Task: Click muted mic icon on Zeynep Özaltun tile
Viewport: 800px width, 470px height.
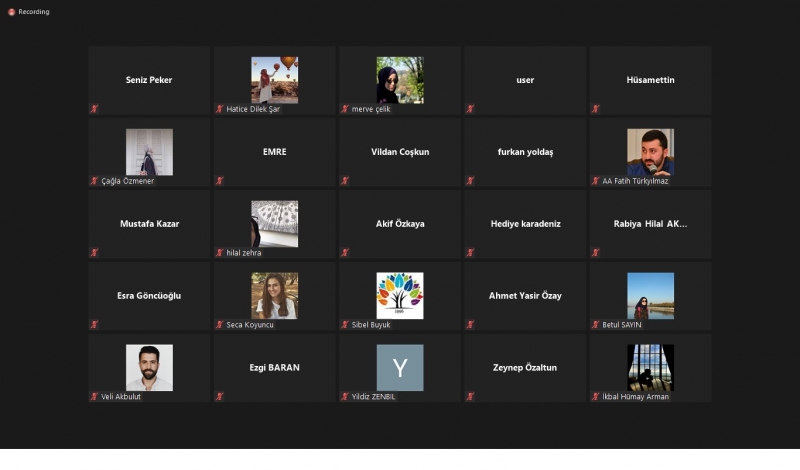Action: pos(470,397)
